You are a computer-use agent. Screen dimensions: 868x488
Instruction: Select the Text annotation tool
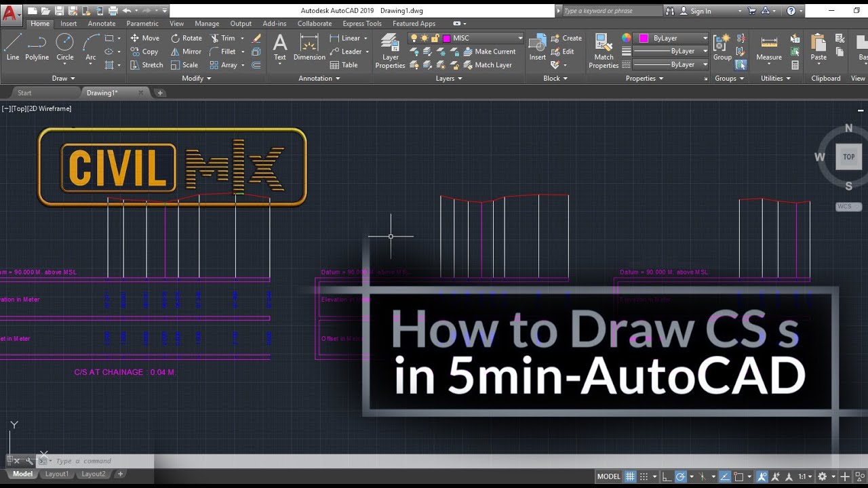tap(279, 47)
